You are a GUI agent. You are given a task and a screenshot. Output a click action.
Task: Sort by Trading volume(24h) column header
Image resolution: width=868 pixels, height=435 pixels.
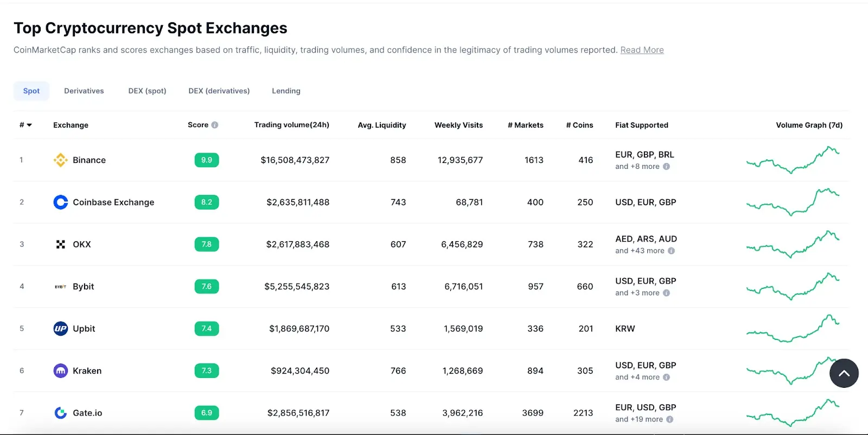pyautogui.click(x=292, y=125)
